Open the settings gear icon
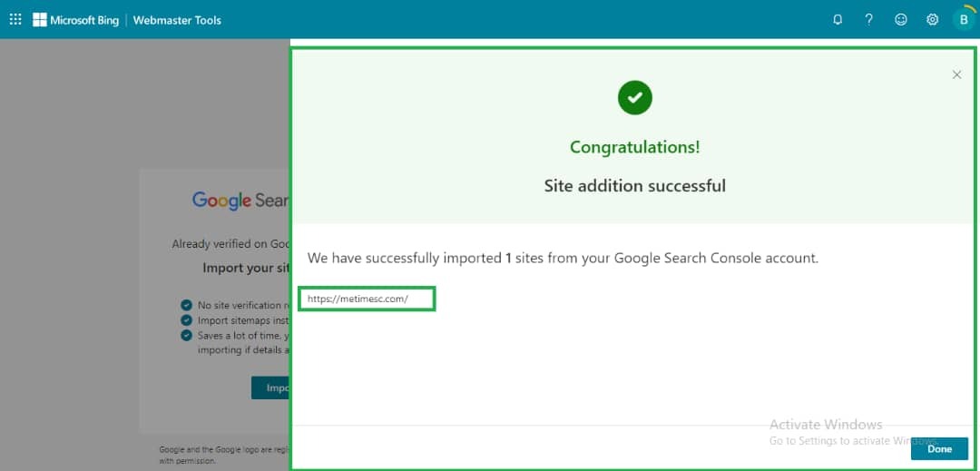The width and height of the screenshot is (980, 471). pos(932,19)
